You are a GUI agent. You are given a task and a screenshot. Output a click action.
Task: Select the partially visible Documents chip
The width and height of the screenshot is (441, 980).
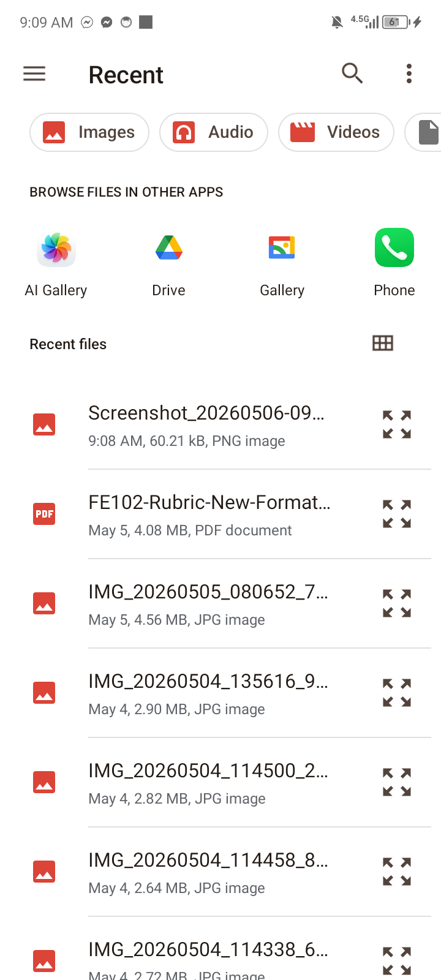coord(424,132)
